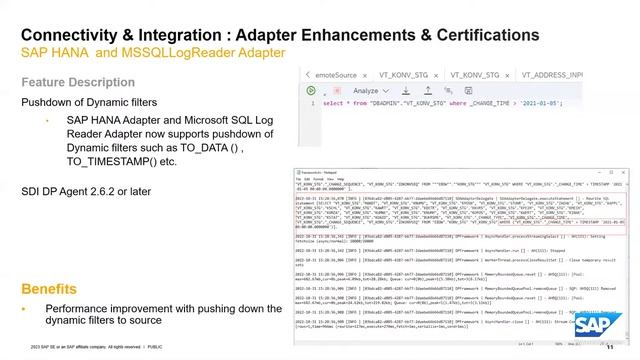Select the VT_KONV_STG tab beside VT_ADDRESS_INP
Image resolution: width=640 pixels, height=360 pixels.
475,75
